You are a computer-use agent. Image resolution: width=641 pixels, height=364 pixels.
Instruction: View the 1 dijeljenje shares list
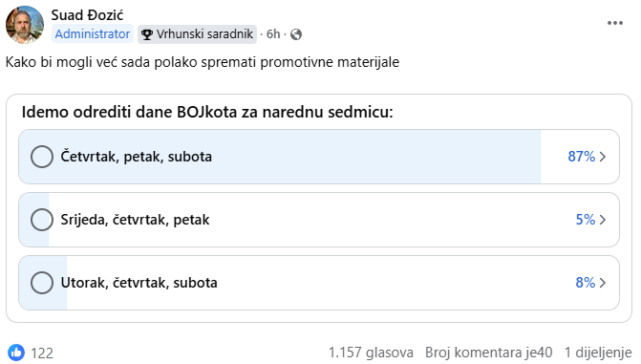click(x=598, y=353)
